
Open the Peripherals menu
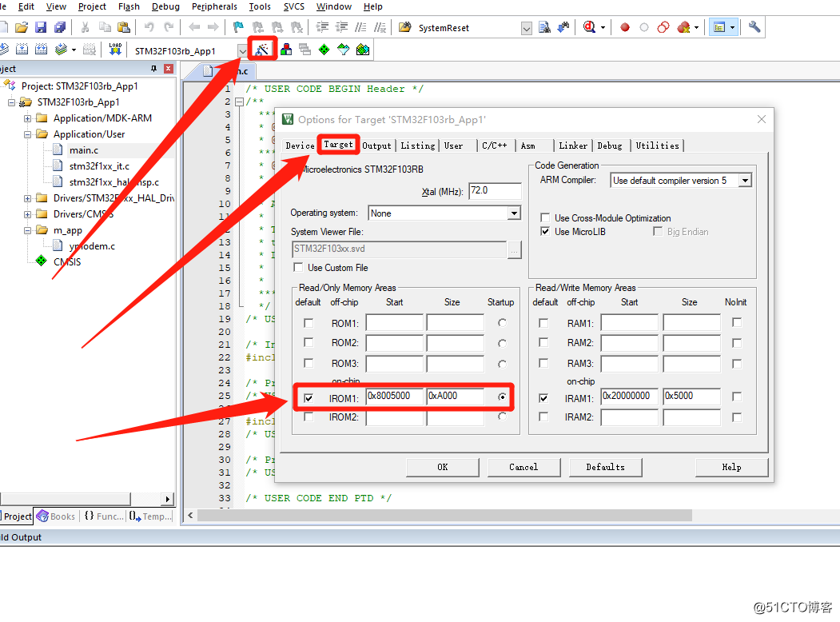point(214,6)
